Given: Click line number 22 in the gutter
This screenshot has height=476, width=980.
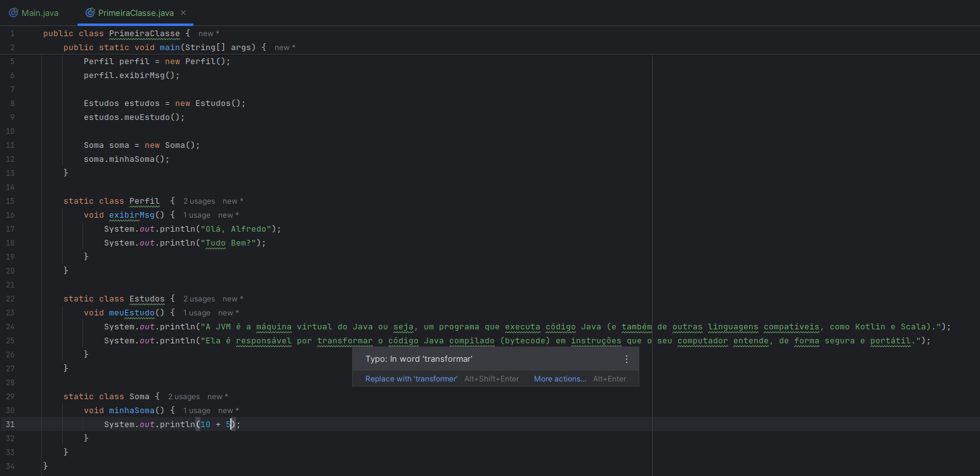Looking at the screenshot, I should tap(12, 299).
